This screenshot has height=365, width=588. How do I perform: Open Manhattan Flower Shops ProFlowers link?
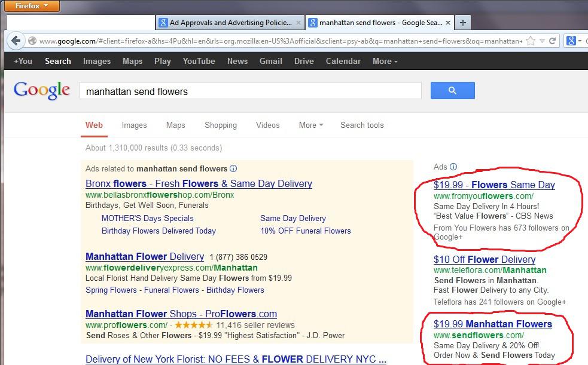181,314
